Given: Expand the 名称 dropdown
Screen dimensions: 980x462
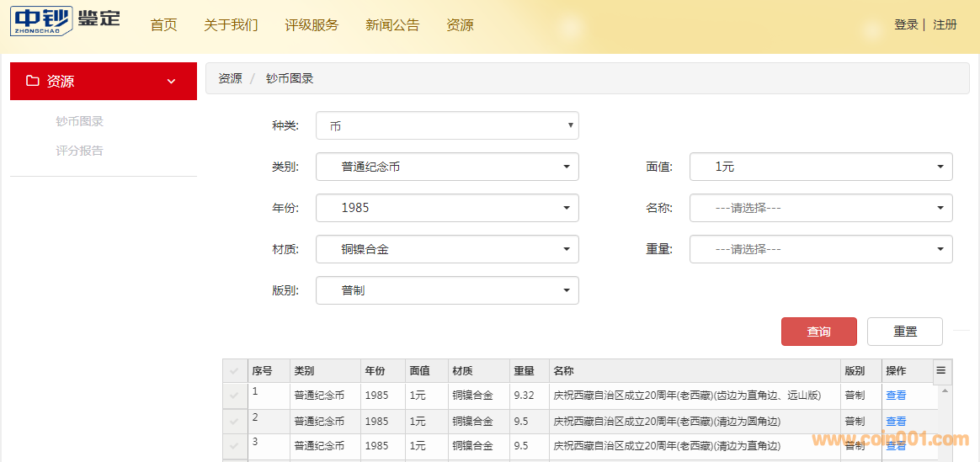Looking at the screenshot, I should [x=821, y=208].
